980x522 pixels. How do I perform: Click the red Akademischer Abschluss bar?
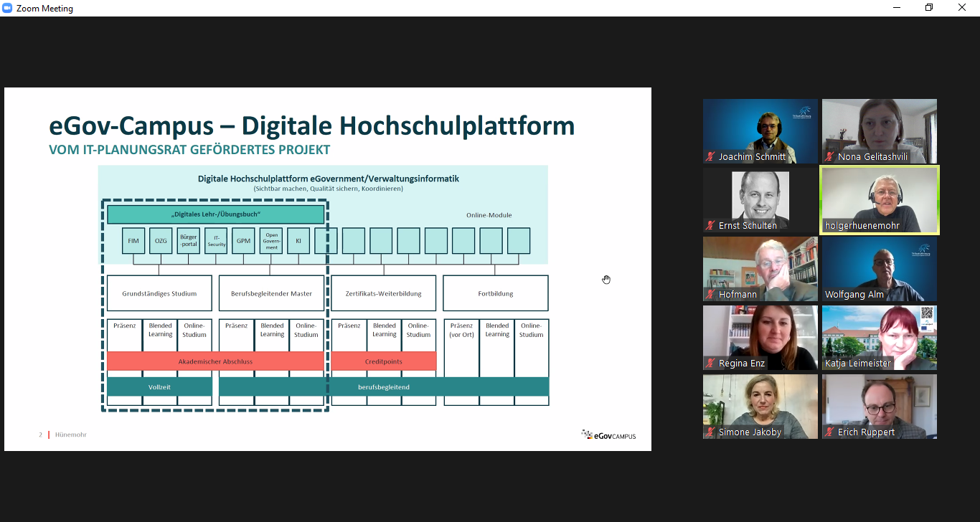click(x=216, y=361)
